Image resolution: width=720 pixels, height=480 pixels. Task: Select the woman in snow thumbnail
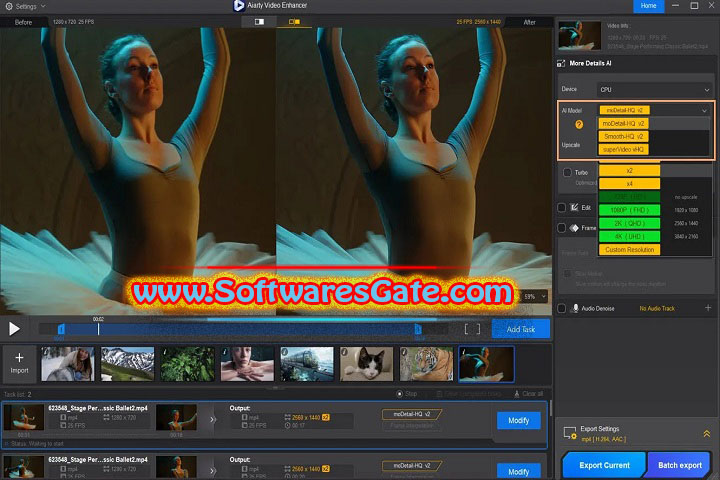coord(68,364)
